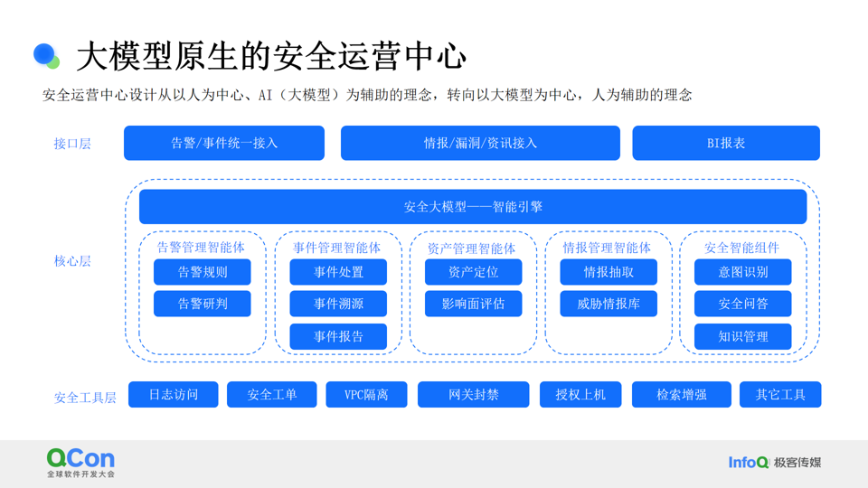This screenshot has height=488, width=868.
Task: Click 安全大模型——智能引擎 bar
Action: [x=473, y=207]
